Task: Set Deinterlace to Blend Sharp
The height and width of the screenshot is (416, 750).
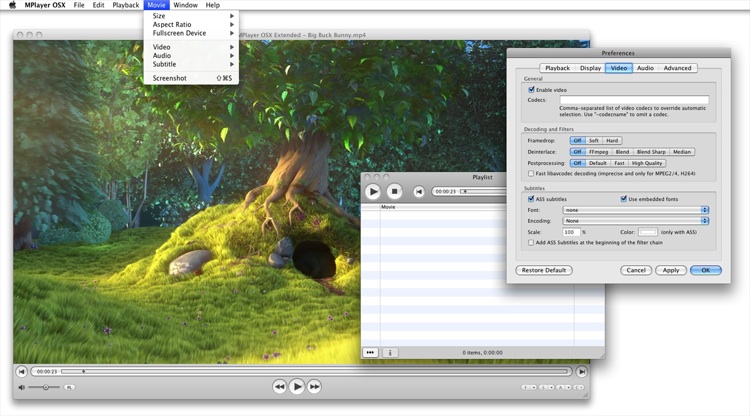Action: pos(651,152)
